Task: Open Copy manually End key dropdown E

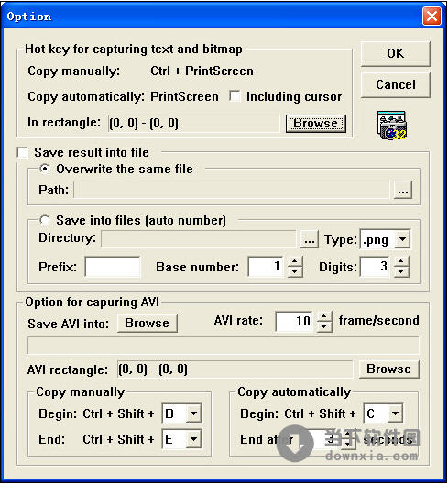Action: 193,438
